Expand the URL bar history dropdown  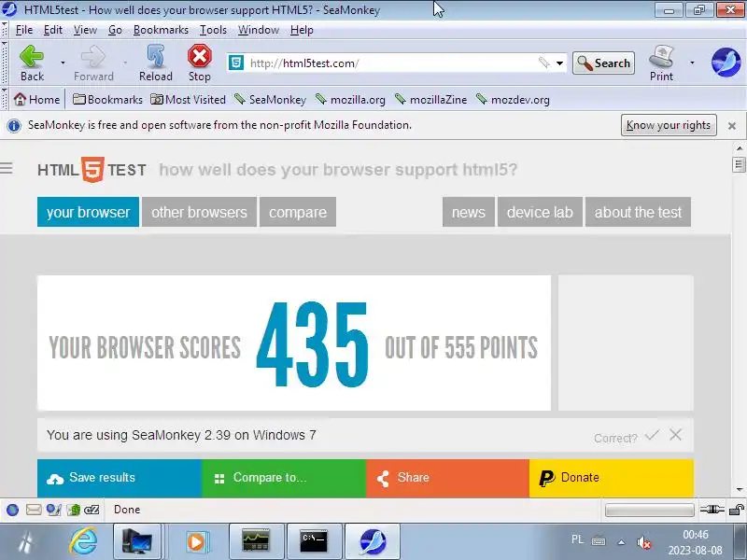coord(559,63)
